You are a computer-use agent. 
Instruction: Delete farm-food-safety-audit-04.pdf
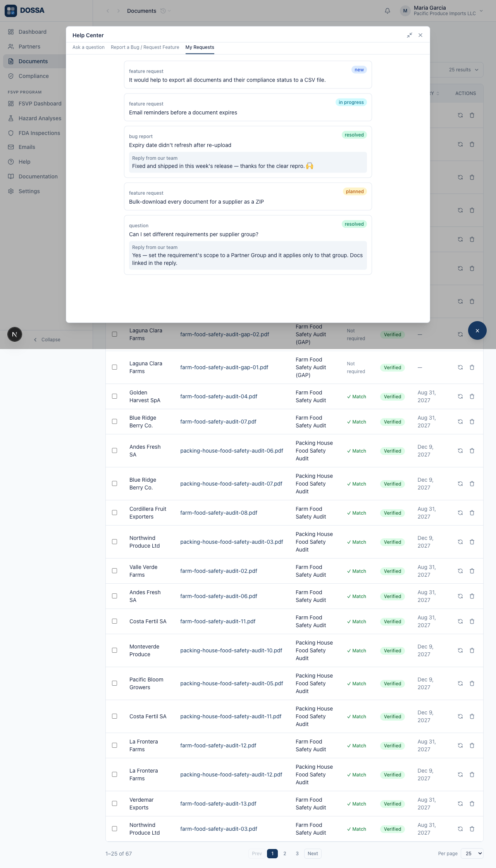click(x=472, y=396)
